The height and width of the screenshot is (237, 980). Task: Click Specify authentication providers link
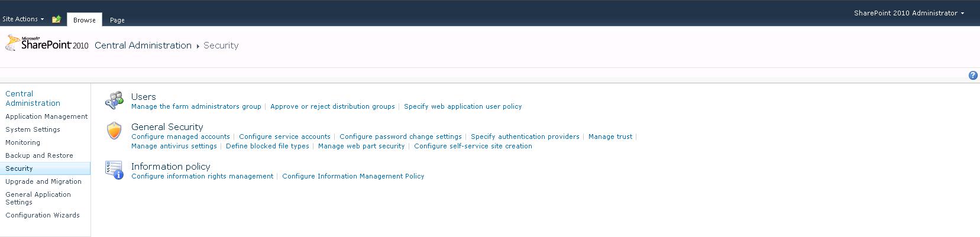point(525,137)
